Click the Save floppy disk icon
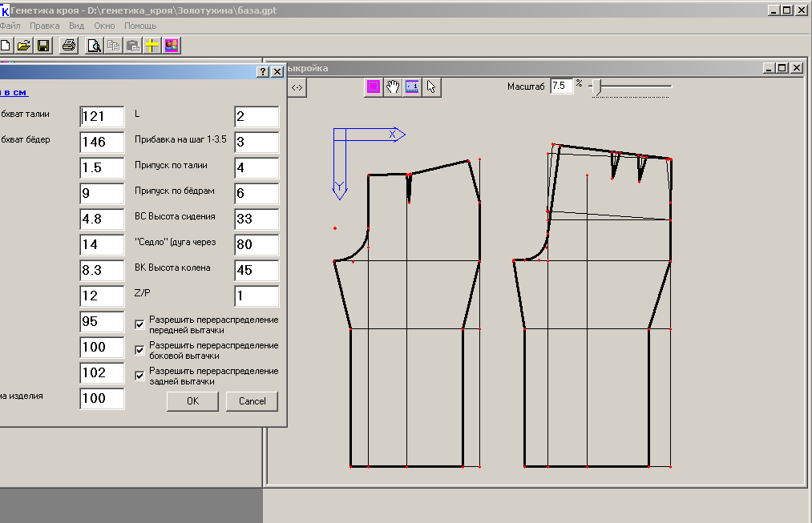812x523 pixels. pos(43,46)
